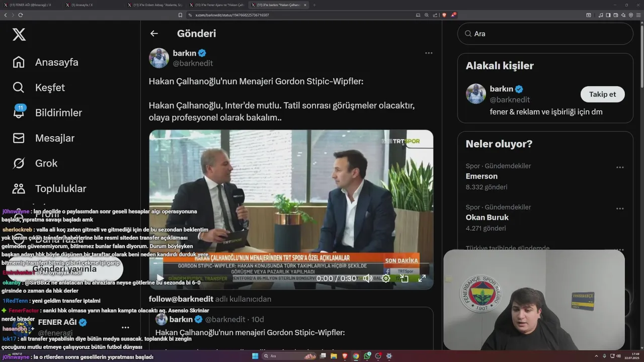Open Brave browser from taskbar

[x=345, y=356]
